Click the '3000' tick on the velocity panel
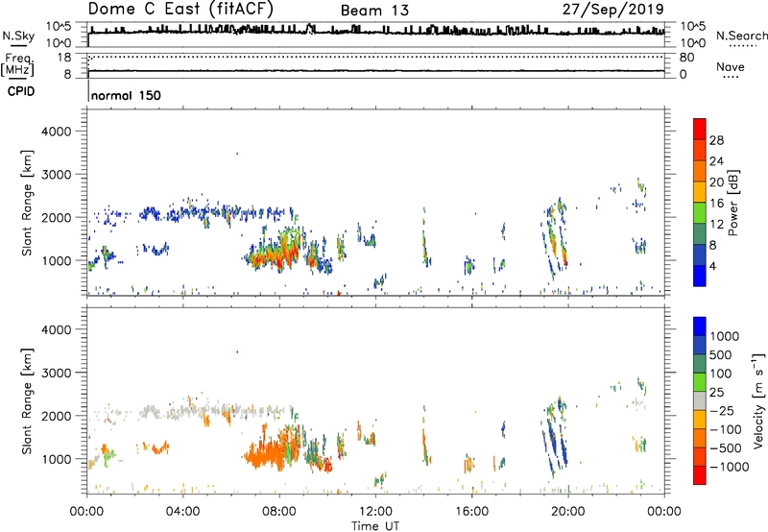Image resolution: width=768 pixels, height=532 pixels. pyautogui.click(x=57, y=373)
